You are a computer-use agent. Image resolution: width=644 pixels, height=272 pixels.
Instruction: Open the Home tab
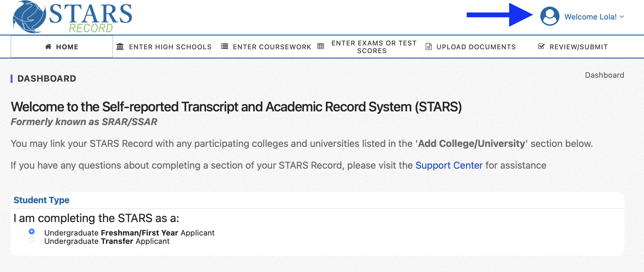click(x=62, y=47)
